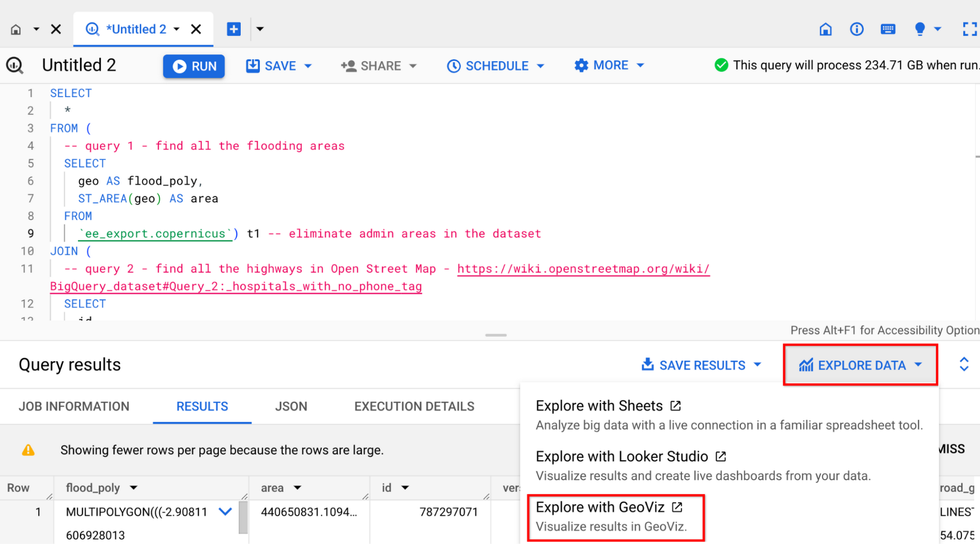Open the new tab options dropdown
The image size is (980, 544).
click(x=260, y=29)
